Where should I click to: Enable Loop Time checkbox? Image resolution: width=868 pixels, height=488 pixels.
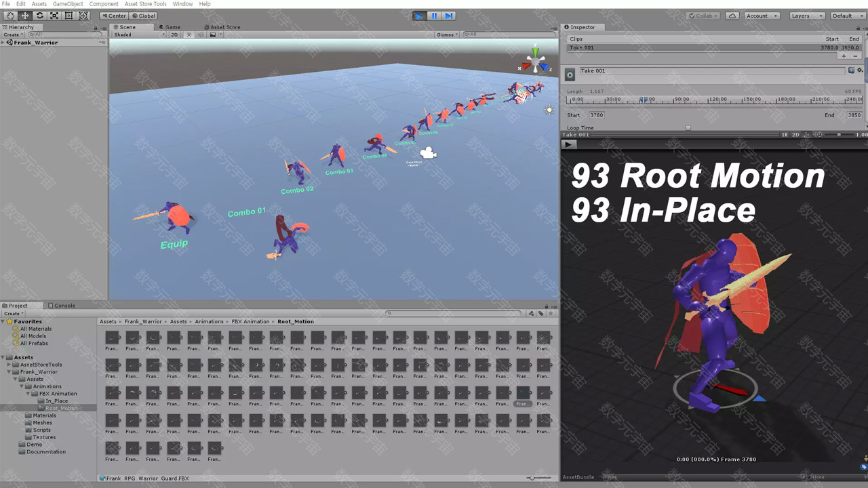click(x=688, y=127)
